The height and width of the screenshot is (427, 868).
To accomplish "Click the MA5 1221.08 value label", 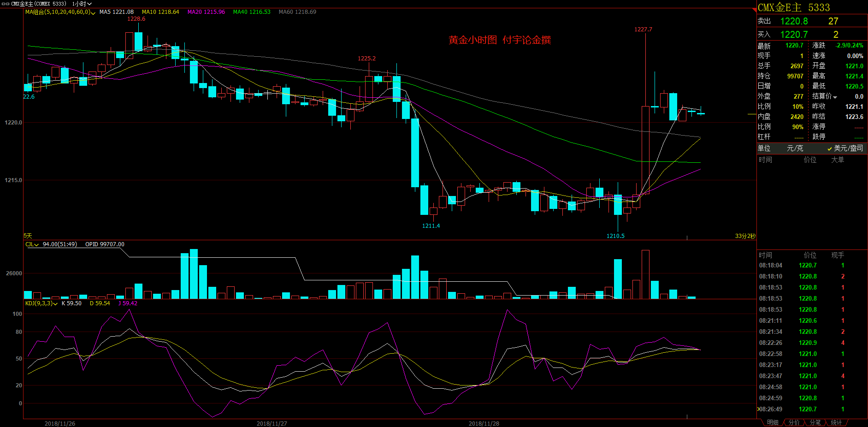I will pyautogui.click(x=117, y=12).
